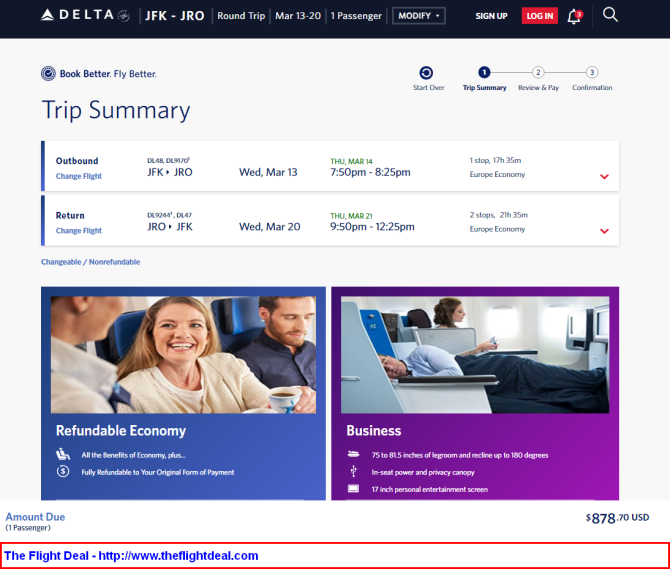Click the Business class cabin photo
670x569 pixels.
tap(474, 354)
